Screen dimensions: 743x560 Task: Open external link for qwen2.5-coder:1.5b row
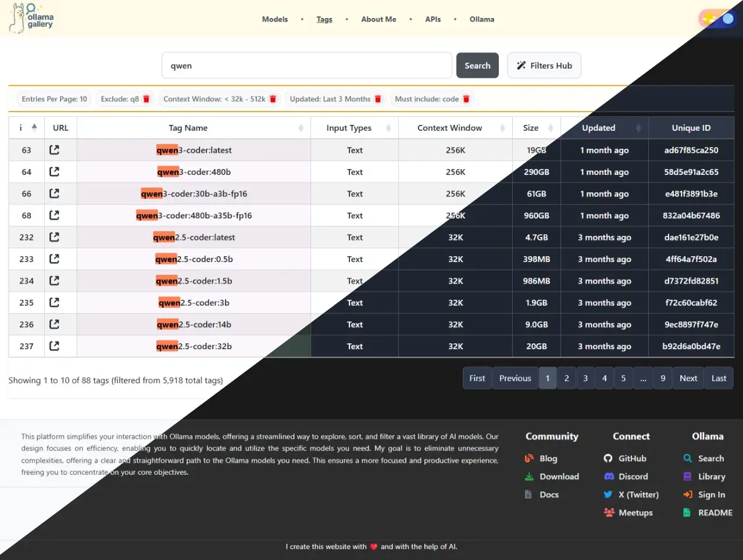coord(54,281)
